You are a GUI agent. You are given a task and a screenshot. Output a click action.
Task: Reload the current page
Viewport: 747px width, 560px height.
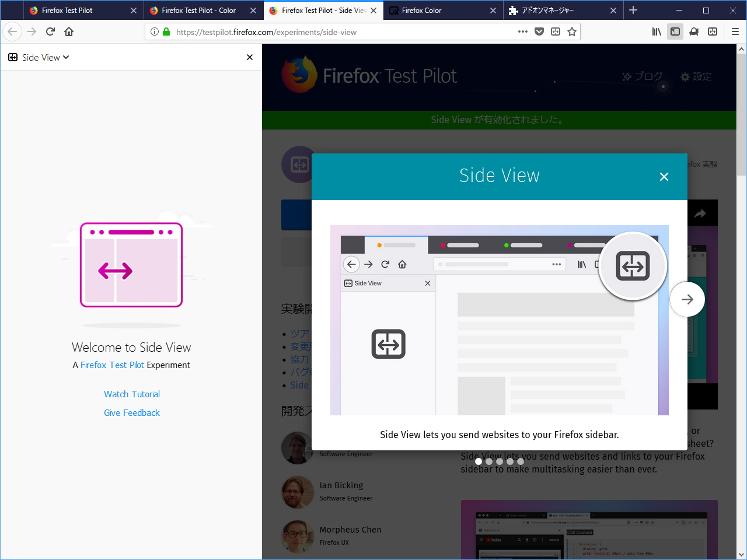[x=50, y=32]
